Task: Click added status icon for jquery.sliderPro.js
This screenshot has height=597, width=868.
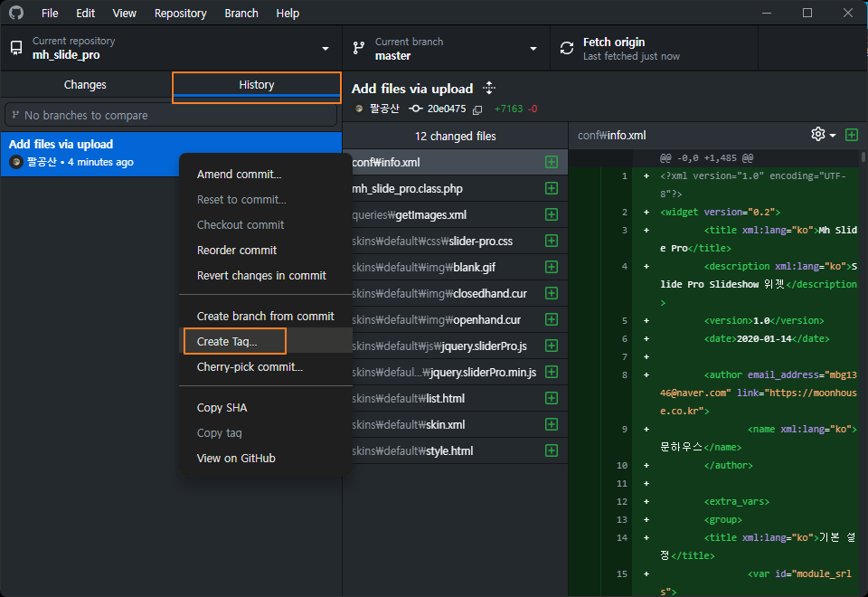Action: [x=552, y=346]
